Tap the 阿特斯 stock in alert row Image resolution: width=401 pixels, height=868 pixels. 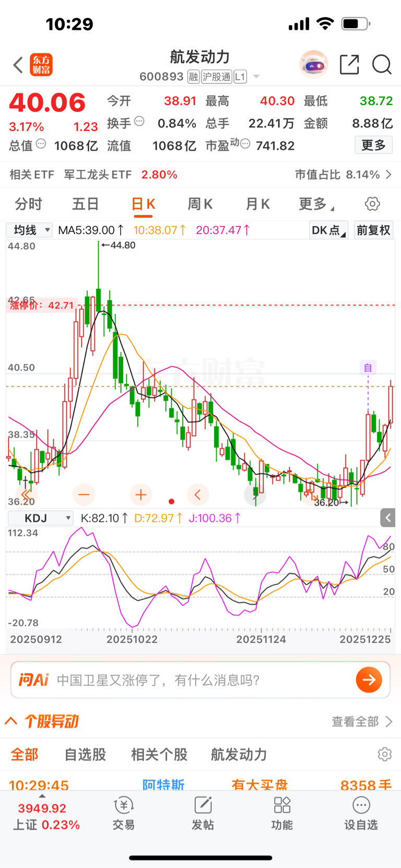pos(163,784)
